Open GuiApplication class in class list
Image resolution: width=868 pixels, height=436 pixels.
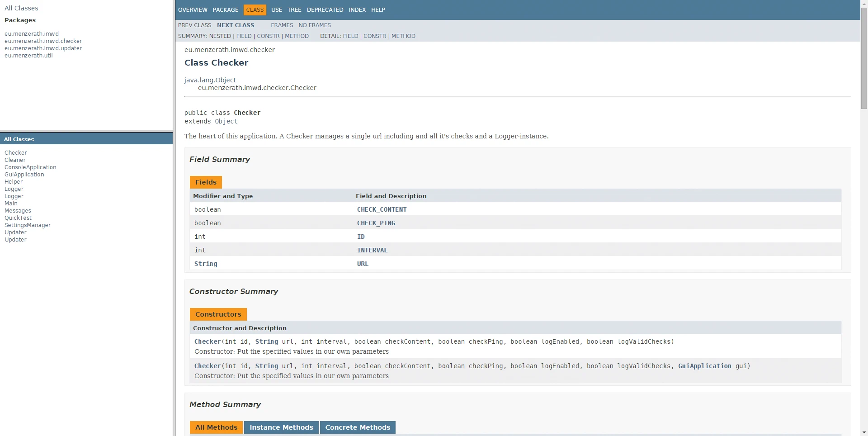[24, 175]
